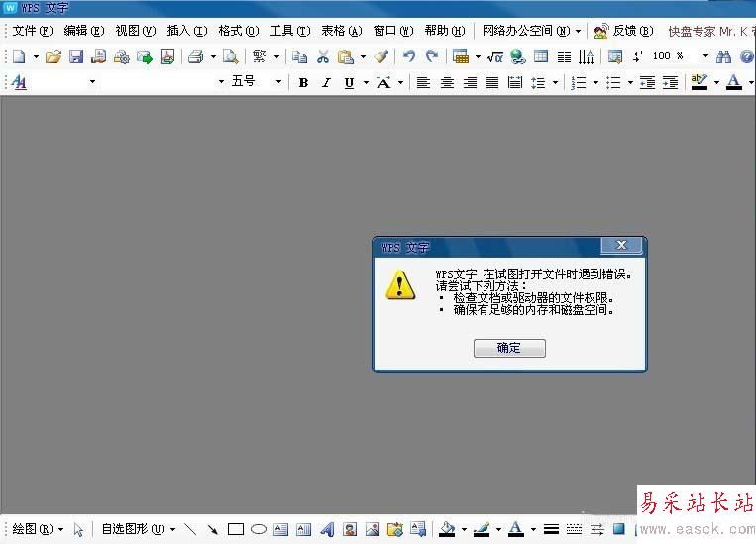
Task: Click the save floppy disk icon
Action: click(76, 56)
